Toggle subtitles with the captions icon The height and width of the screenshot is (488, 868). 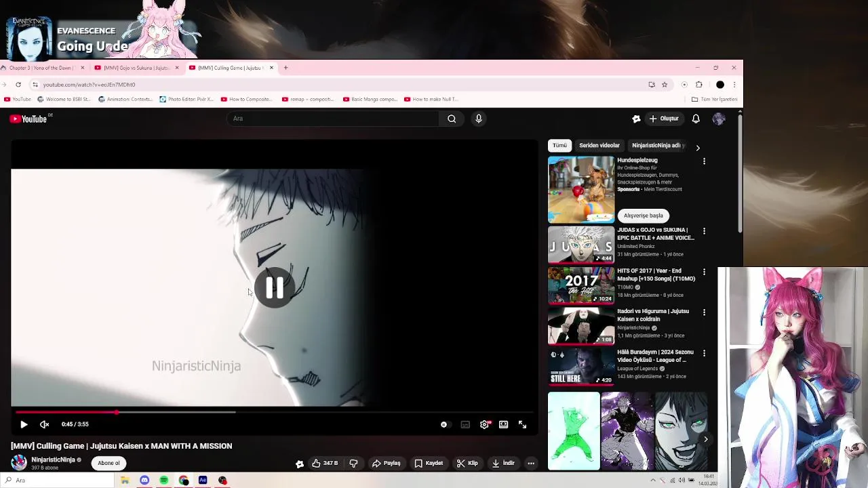tap(465, 424)
